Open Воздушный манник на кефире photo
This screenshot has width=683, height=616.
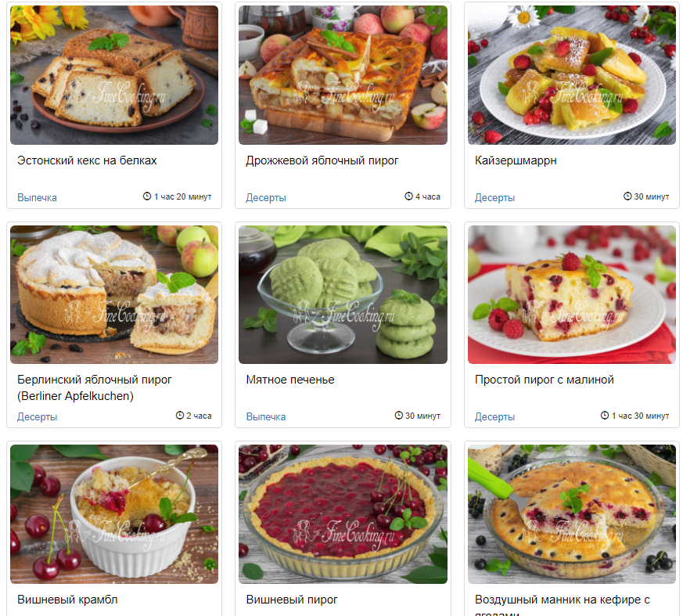[x=571, y=514]
